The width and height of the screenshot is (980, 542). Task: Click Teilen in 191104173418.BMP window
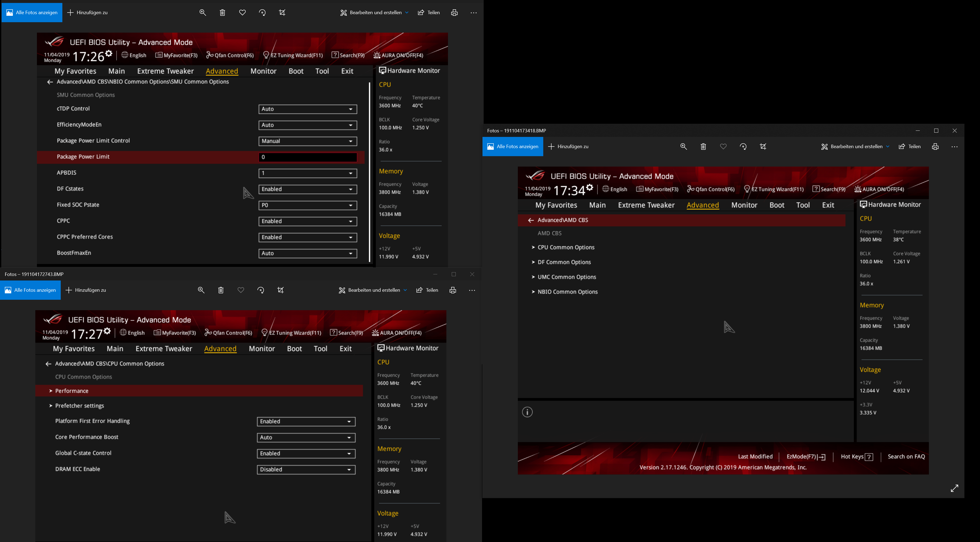tap(910, 146)
